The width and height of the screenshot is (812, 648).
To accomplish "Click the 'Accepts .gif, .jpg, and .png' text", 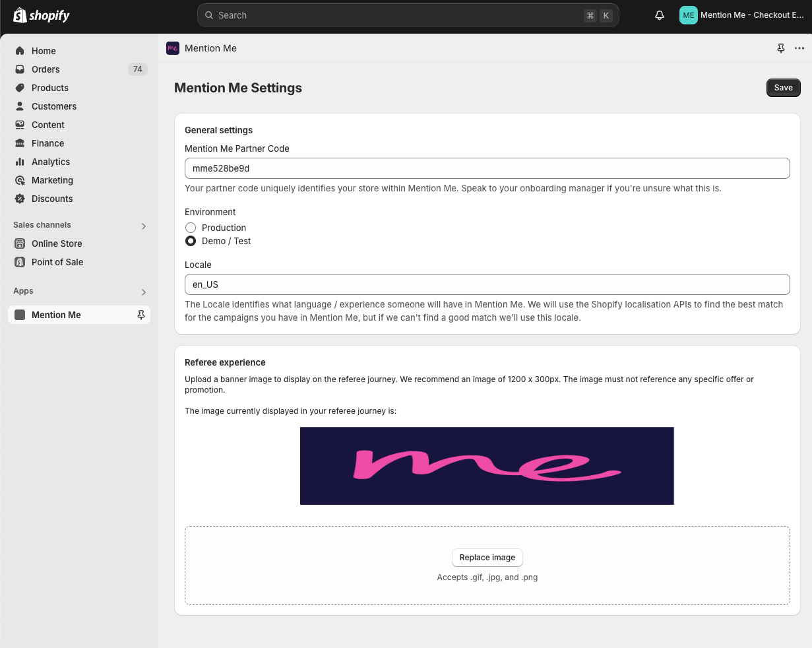I will pos(487,577).
